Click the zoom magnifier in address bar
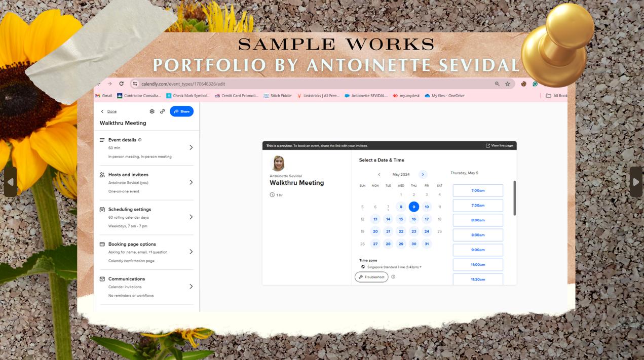The width and height of the screenshot is (644, 360). pyautogui.click(x=497, y=84)
